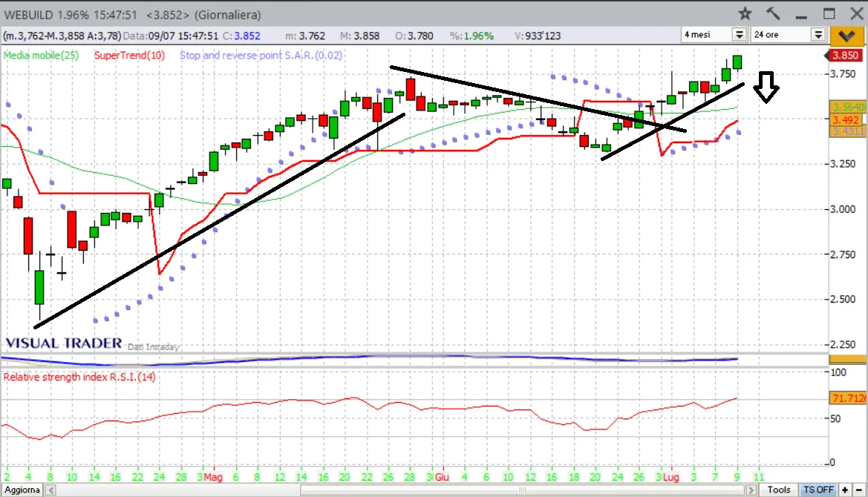Click the WEBUILD title text
This screenshot has height=497, width=868.
point(29,15)
